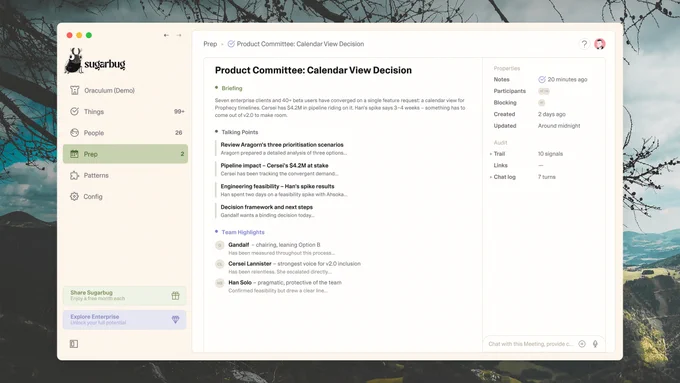Click the Things 99+ count badge

tap(179, 111)
